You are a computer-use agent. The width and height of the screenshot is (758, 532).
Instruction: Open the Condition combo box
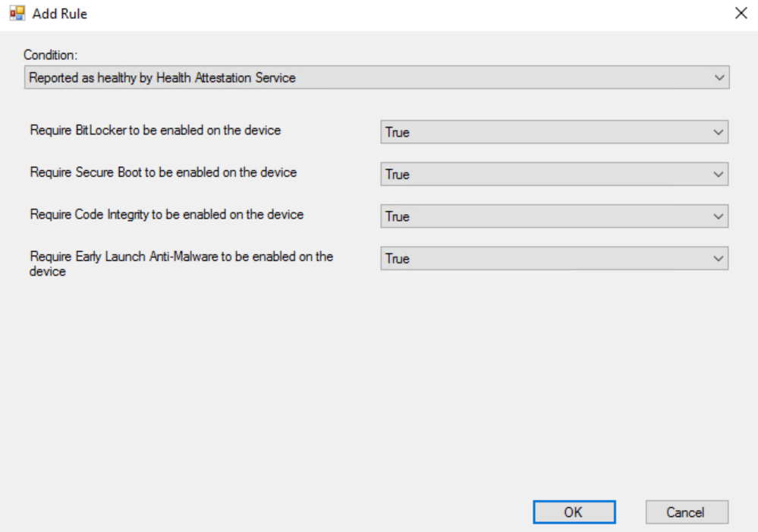tap(376, 77)
